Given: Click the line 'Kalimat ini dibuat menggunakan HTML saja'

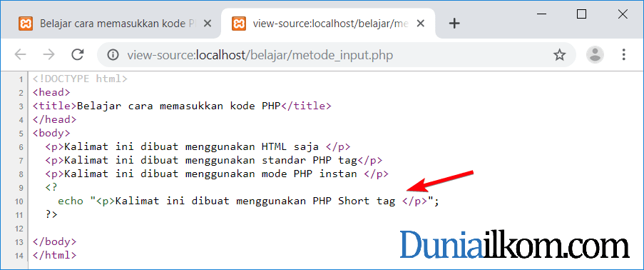Looking at the screenshot, I should pos(198,146).
